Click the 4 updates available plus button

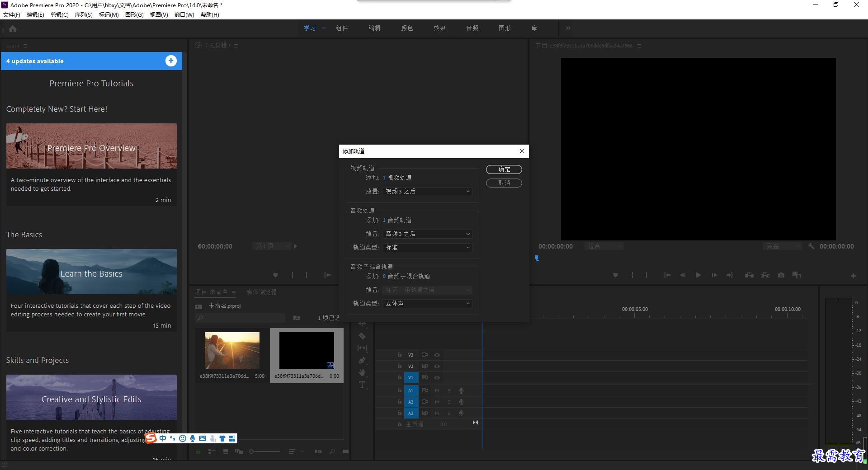coord(171,61)
